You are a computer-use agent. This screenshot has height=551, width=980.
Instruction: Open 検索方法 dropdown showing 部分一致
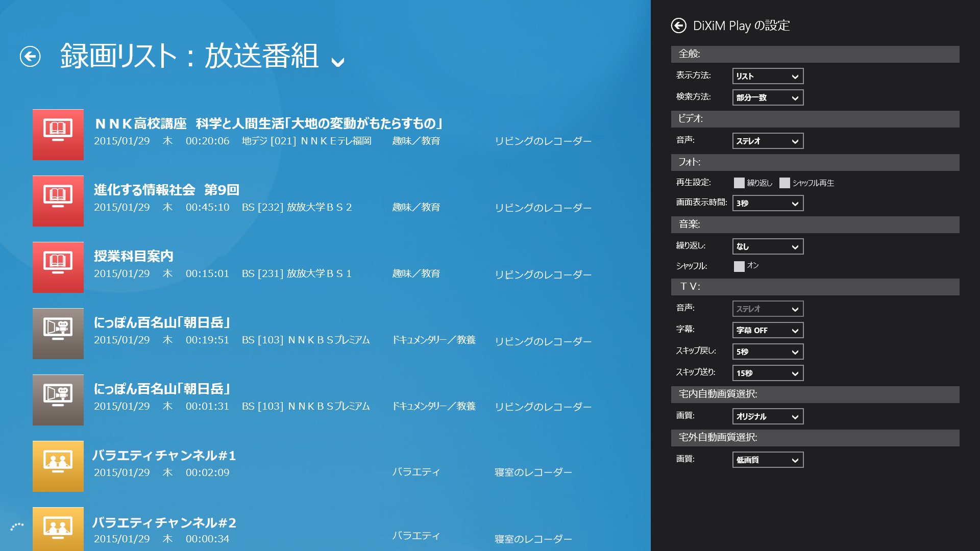pos(768,97)
